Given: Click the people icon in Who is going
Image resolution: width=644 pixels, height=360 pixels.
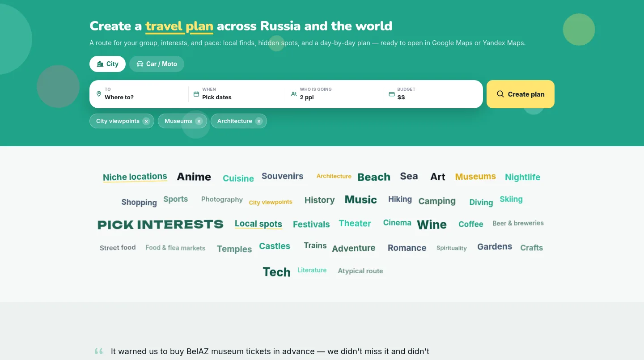Looking at the screenshot, I should coord(294,94).
